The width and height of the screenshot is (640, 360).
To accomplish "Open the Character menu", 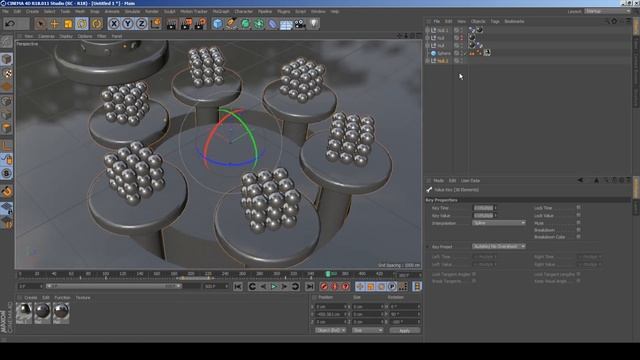I will pyautogui.click(x=243, y=11).
